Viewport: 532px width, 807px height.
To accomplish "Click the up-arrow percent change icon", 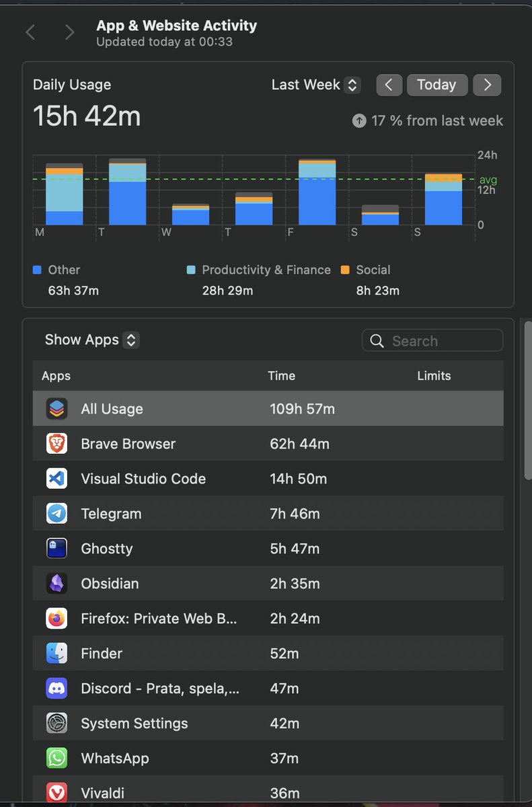I will pos(359,121).
